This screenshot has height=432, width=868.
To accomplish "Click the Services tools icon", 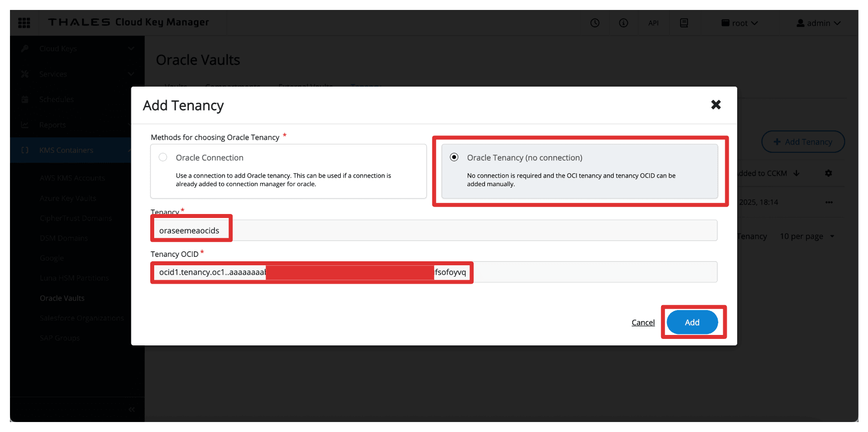I will (25, 74).
